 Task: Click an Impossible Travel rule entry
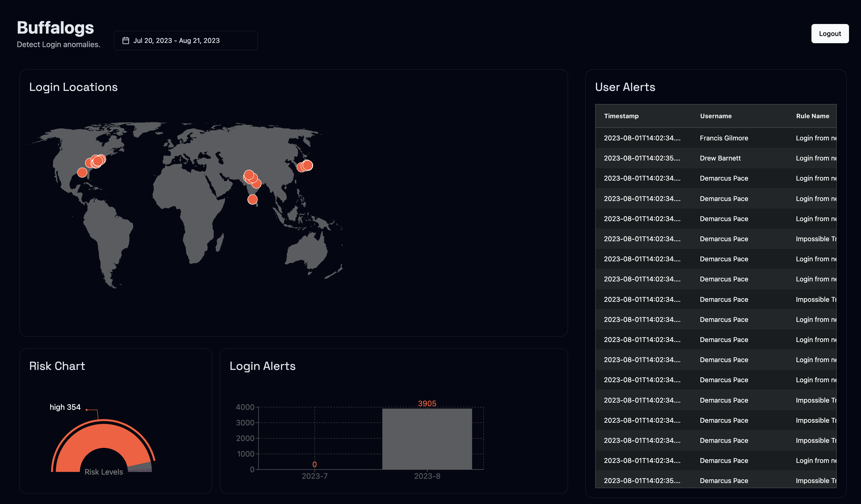point(817,239)
